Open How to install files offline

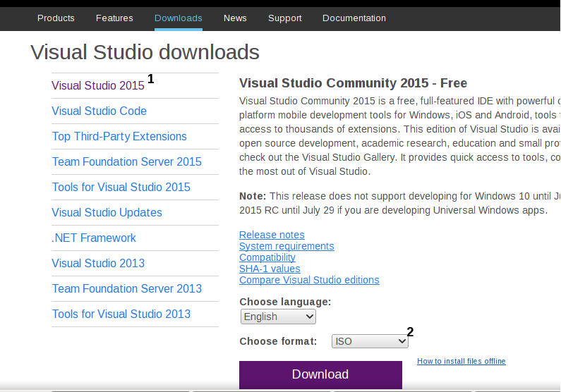462,361
